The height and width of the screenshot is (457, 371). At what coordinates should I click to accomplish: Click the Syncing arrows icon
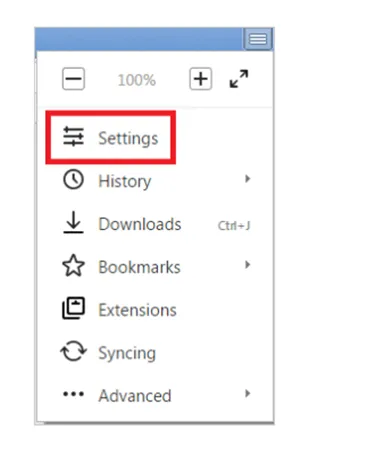click(73, 351)
